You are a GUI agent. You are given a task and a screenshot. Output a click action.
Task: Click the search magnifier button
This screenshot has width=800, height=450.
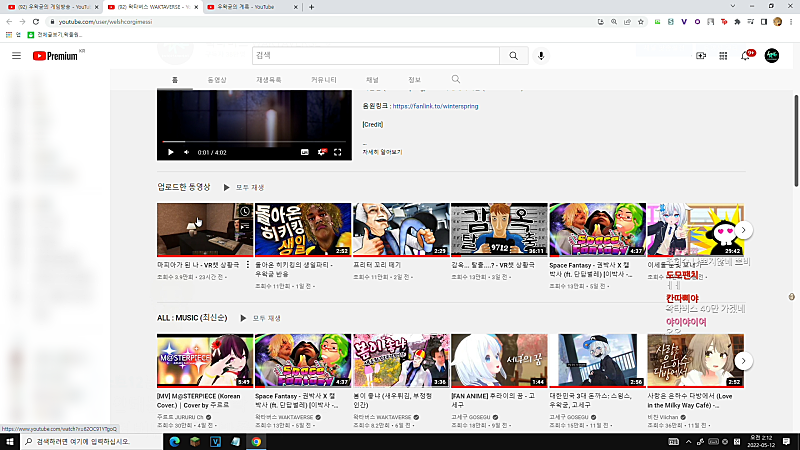coord(513,56)
